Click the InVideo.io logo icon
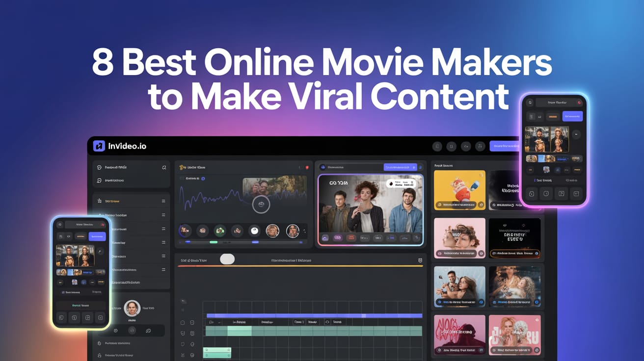 [99, 146]
